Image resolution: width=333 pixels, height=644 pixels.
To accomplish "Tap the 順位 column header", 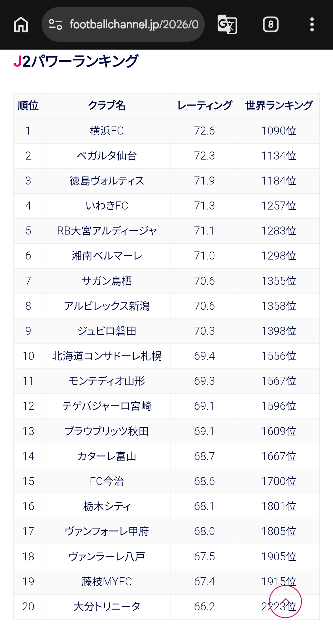I will (28, 106).
